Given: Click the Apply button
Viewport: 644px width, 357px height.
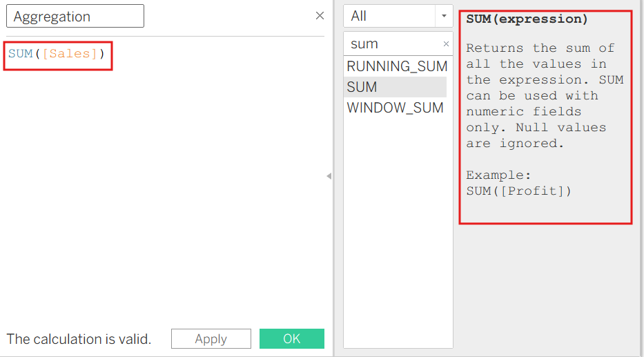Looking at the screenshot, I should 211,338.
